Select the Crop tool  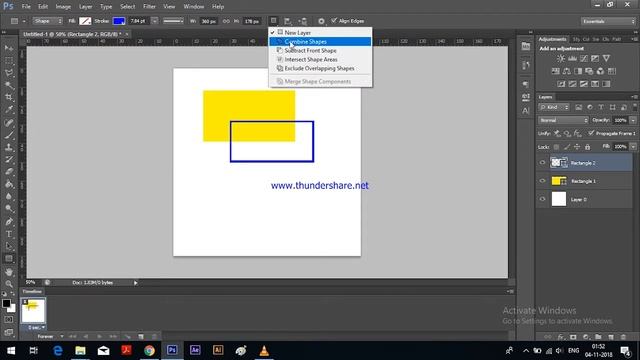9,97
